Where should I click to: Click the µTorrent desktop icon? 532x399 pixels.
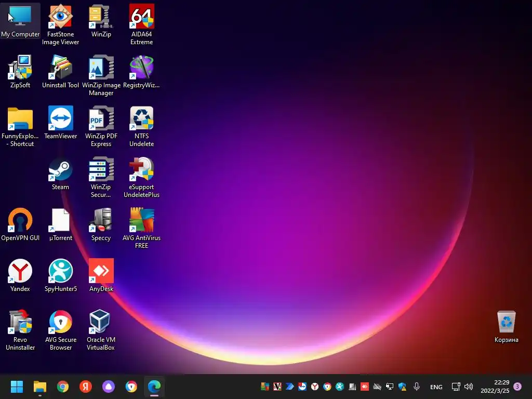[x=60, y=224]
